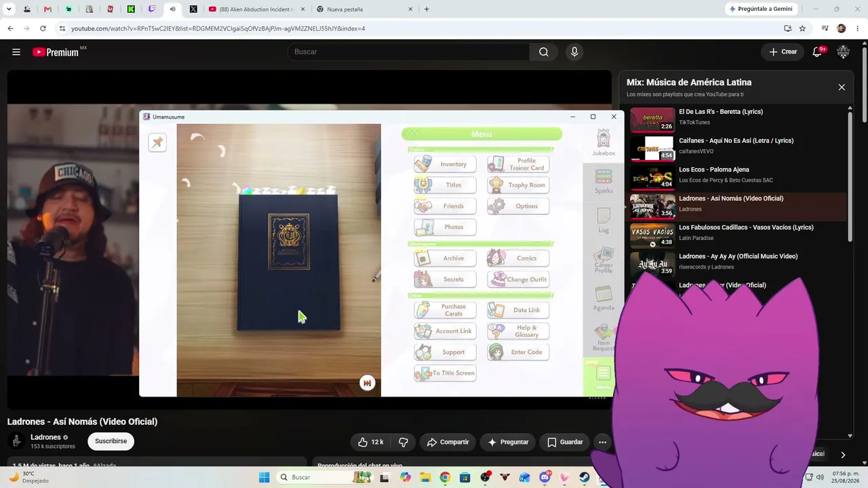Play Caifanes - Aquí No Es Así from mix
Viewport: 868px width, 488px height.
click(738, 148)
